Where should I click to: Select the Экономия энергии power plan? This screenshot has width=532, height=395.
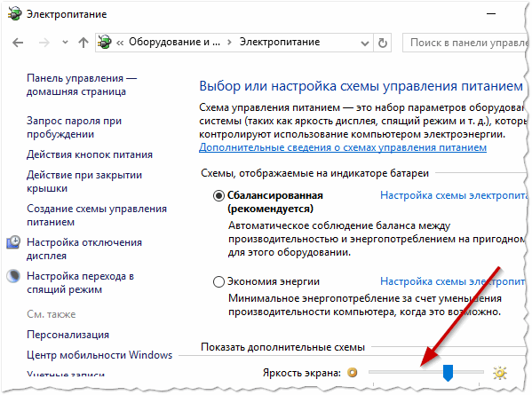pyautogui.click(x=218, y=281)
